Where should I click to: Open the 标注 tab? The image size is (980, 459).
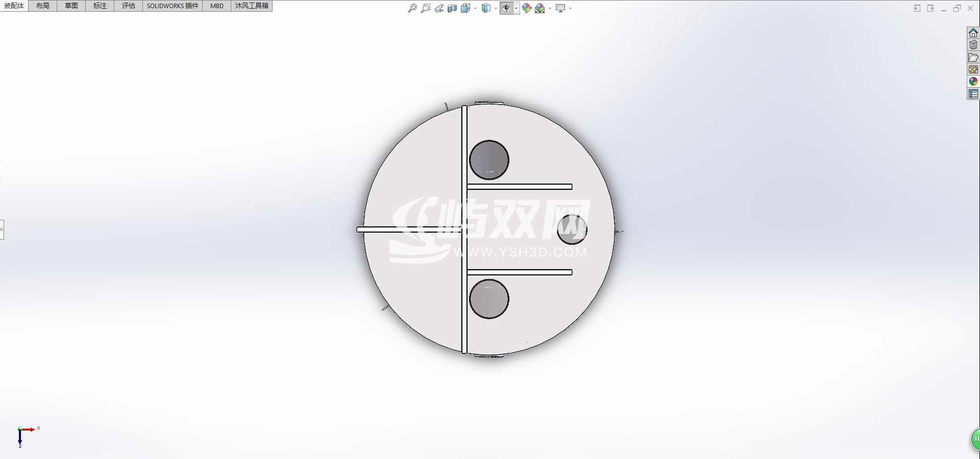pyautogui.click(x=100, y=6)
